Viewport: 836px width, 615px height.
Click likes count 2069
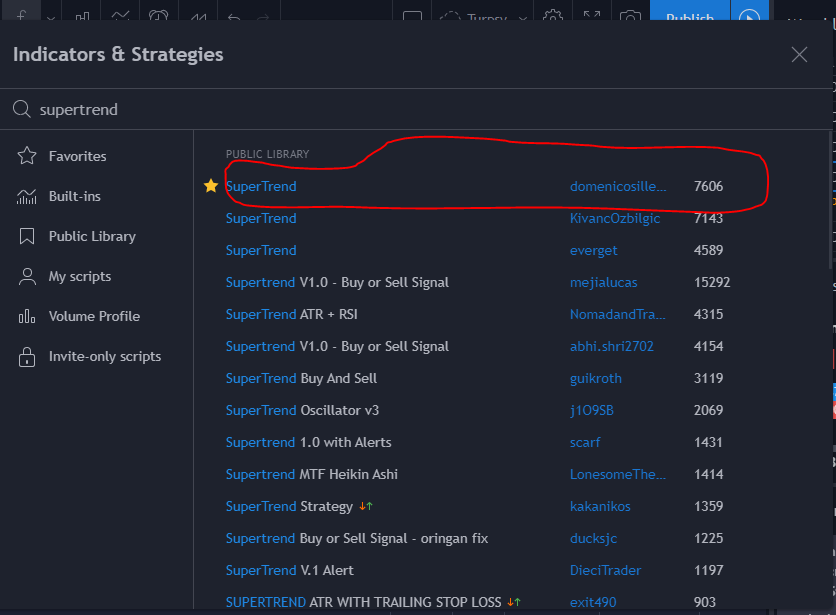pyautogui.click(x=708, y=410)
